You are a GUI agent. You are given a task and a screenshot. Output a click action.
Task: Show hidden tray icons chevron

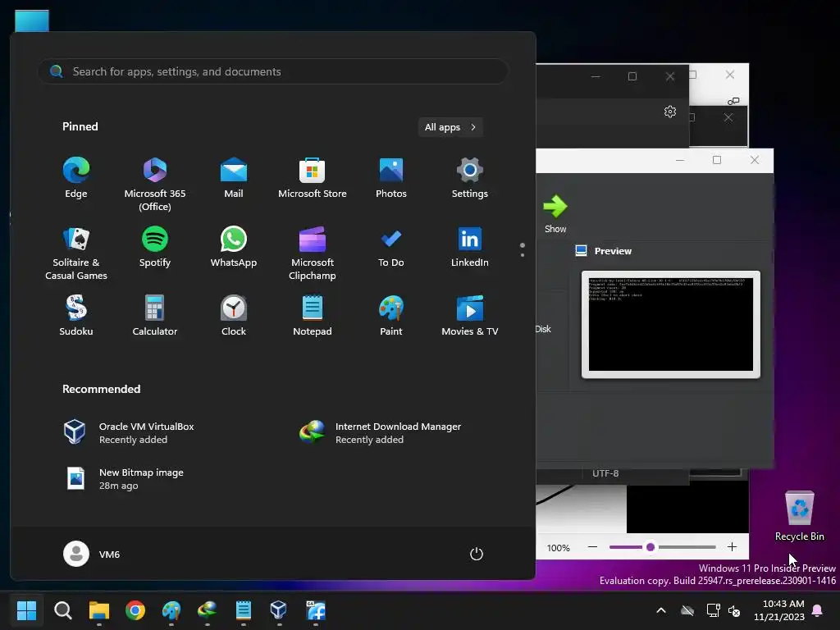point(661,610)
